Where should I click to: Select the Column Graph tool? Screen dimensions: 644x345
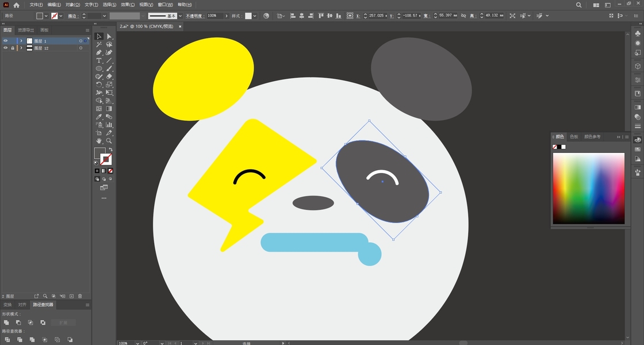pyautogui.click(x=109, y=125)
